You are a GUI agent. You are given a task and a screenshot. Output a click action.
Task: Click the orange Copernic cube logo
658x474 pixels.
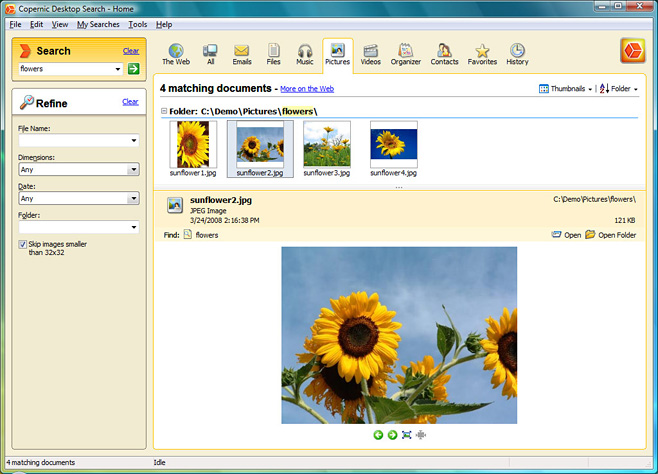(633, 51)
